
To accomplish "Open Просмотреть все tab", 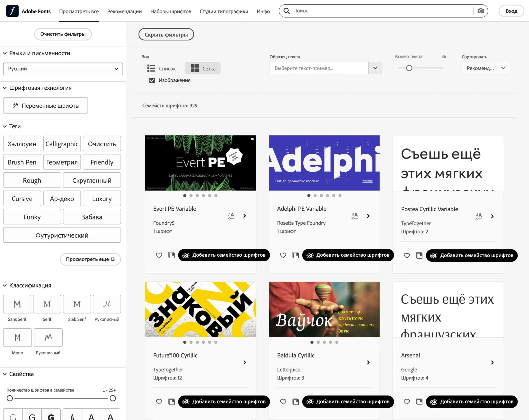I will coord(79,11).
